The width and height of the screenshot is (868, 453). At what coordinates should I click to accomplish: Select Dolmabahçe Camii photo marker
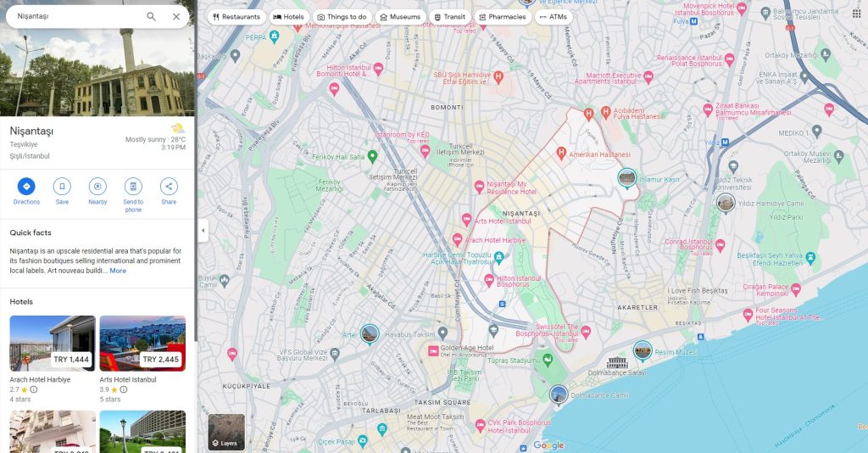[x=559, y=394]
